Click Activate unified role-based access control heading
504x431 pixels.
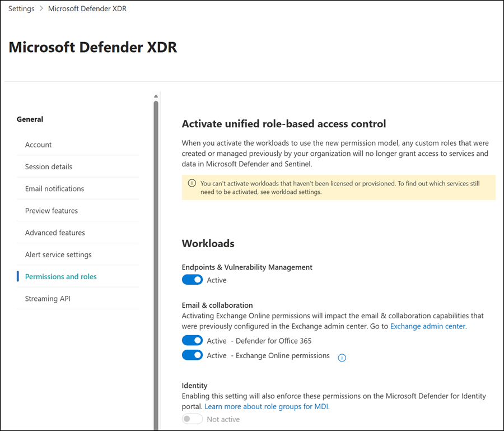point(284,124)
